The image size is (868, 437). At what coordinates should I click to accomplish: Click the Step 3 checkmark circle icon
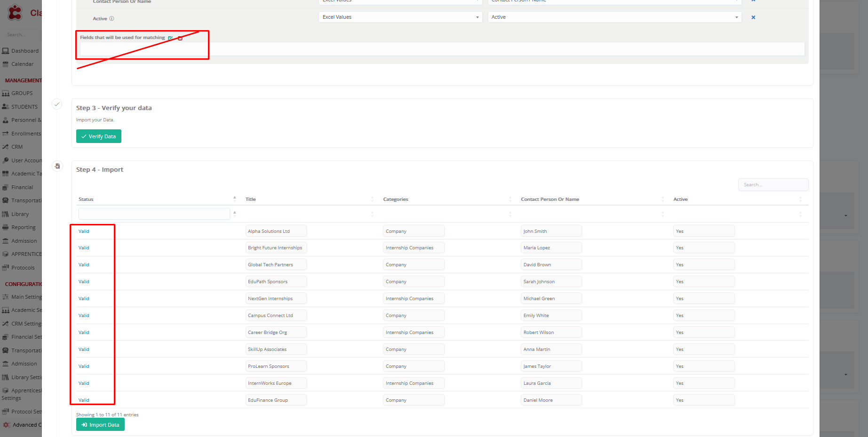tap(57, 104)
